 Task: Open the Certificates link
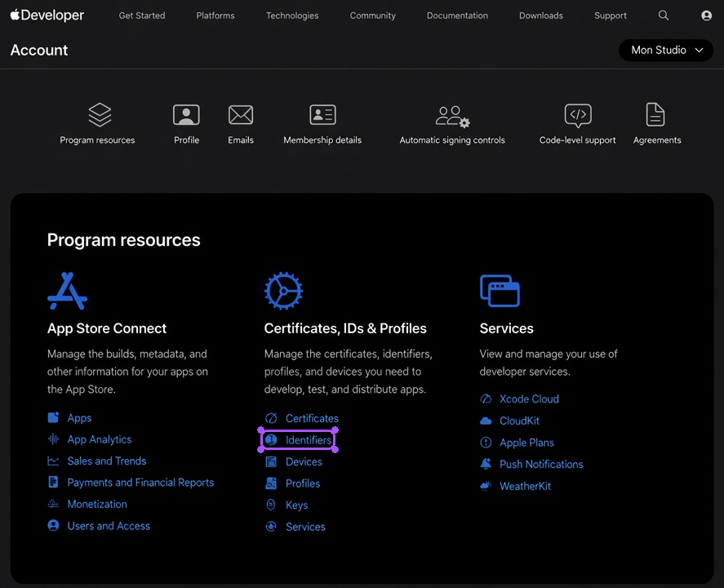312,418
